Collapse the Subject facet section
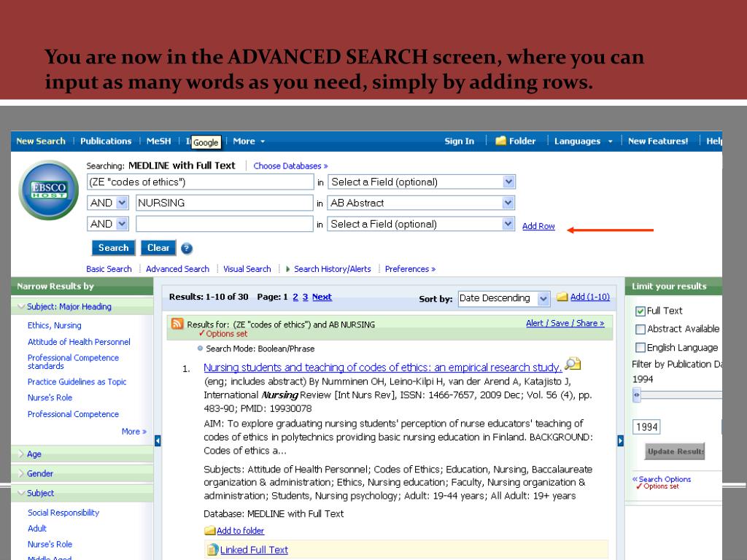 [21, 494]
